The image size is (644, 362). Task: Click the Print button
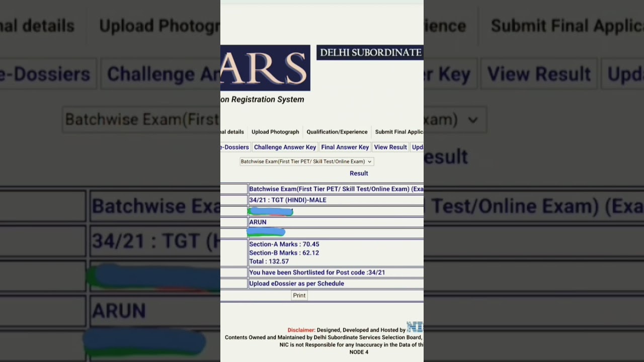pos(299,296)
